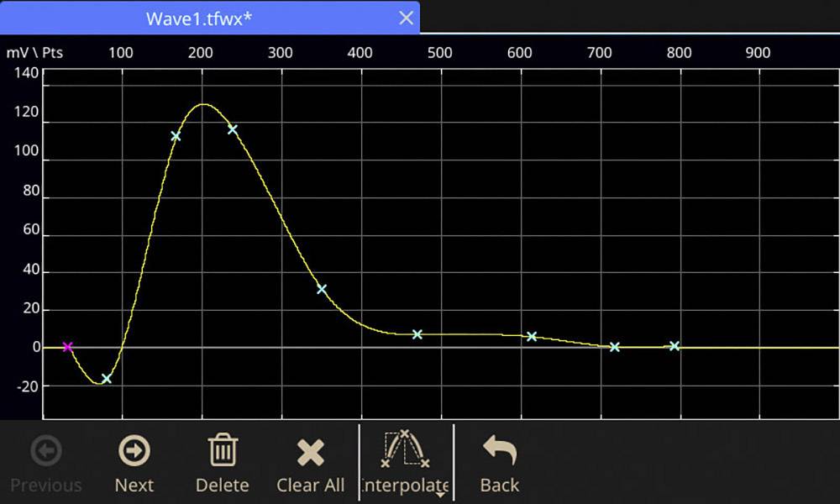Select the anchor point near 600 points
Viewport: 840px width, 504px height.
click(x=531, y=335)
